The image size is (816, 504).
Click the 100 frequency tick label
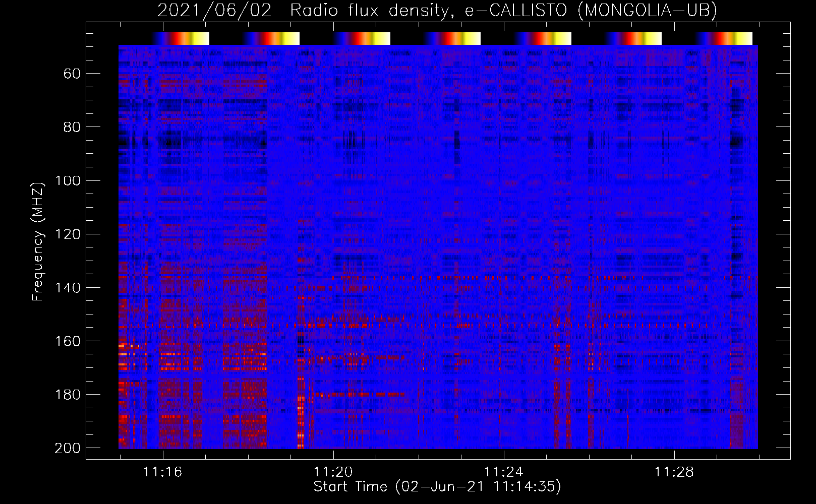68,180
